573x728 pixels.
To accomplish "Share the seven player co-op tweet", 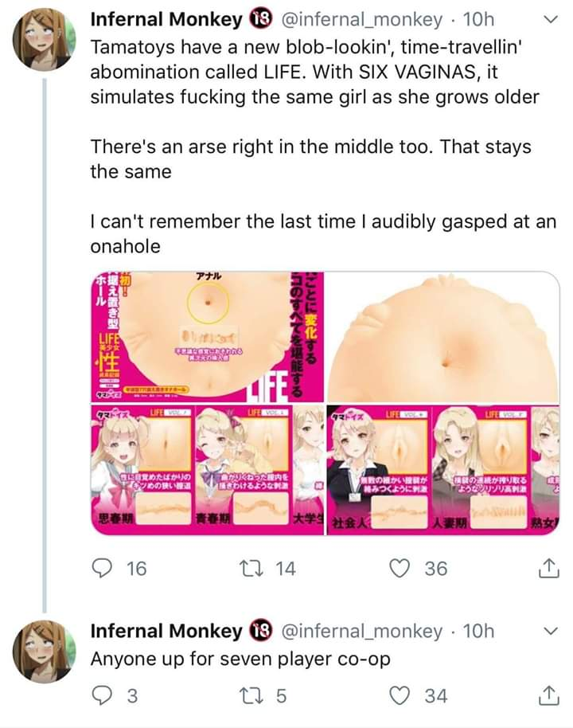I will [x=549, y=695].
